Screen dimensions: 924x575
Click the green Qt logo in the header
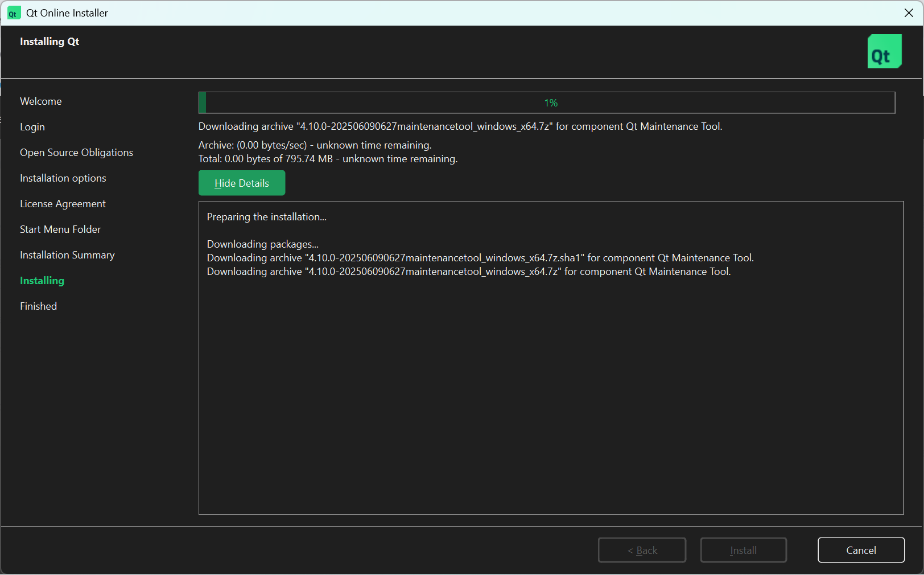[x=884, y=51]
